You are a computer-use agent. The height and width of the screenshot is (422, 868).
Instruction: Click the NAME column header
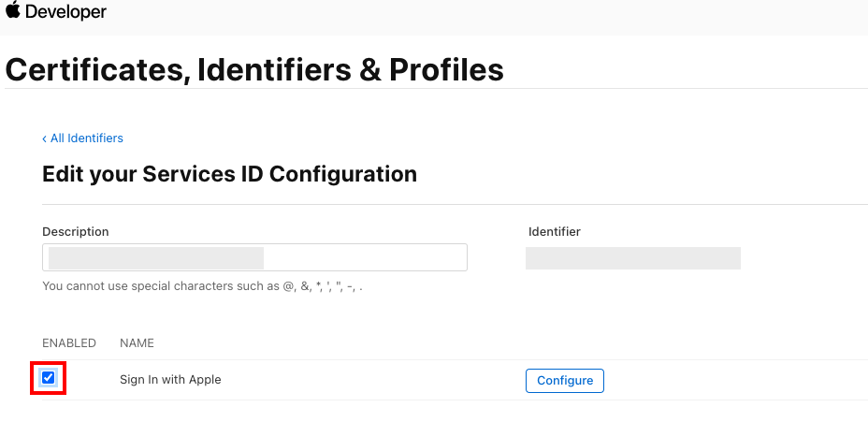(137, 343)
